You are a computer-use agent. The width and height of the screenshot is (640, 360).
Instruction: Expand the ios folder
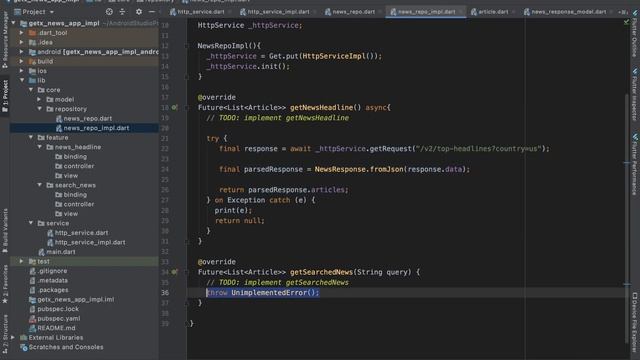tap(22, 71)
